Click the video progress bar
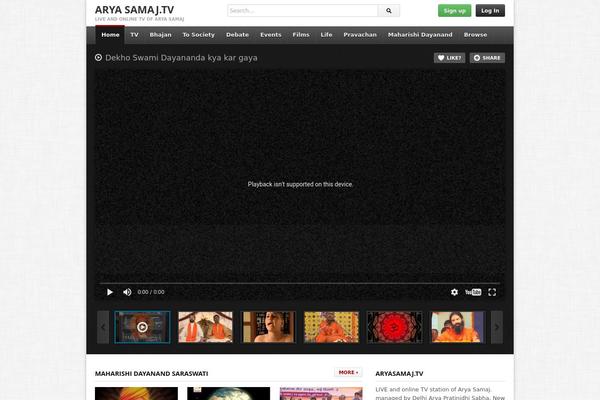Viewport: 600px width, 400px height. [300, 283]
